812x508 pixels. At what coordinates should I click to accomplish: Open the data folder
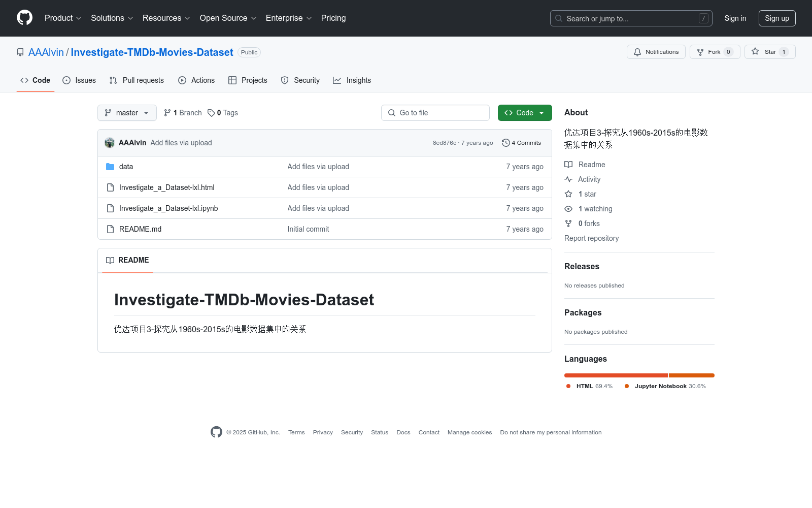[126, 167]
